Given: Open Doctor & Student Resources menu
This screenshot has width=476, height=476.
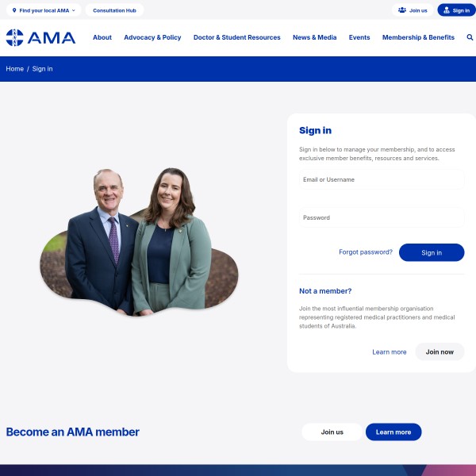Looking at the screenshot, I should pyautogui.click(x=236, y=37).
